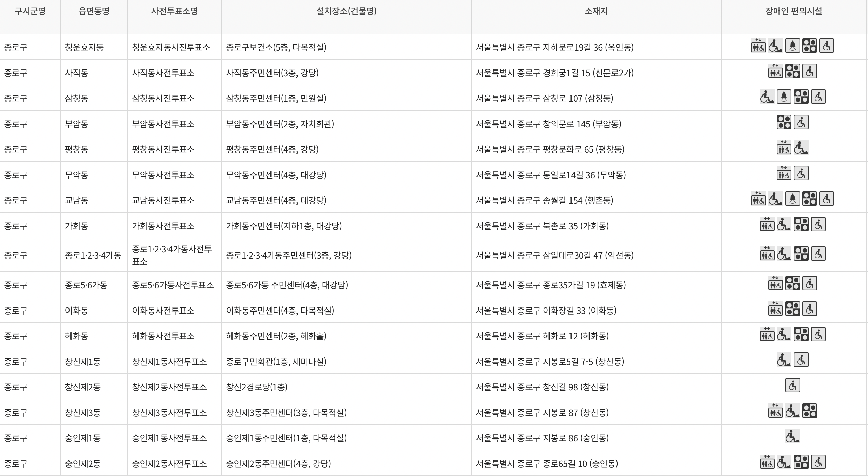Click call bell icon in 교남동 row
The image size is (868, 476).
(x=792, y=199)
